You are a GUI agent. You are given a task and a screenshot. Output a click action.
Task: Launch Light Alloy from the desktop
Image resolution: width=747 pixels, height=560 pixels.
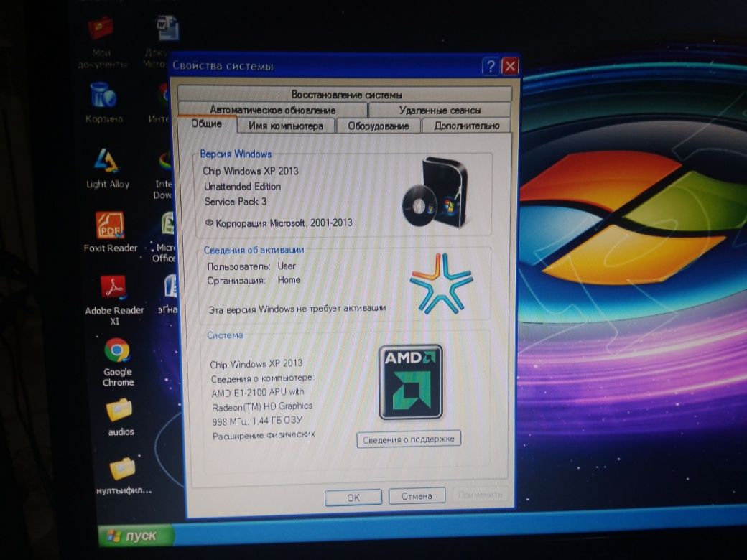108,167
